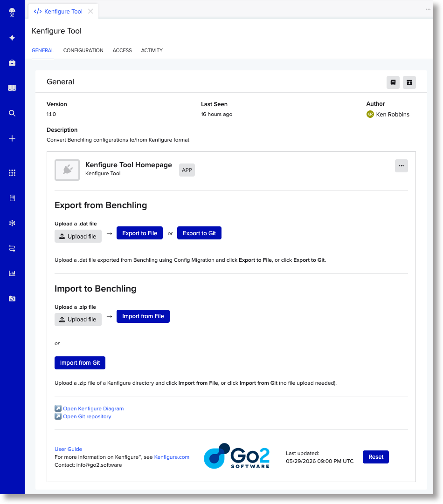Click the Create plus icon
Image resolution: width=443 pixels, height=504 pixels.
[x=12, y=138]
